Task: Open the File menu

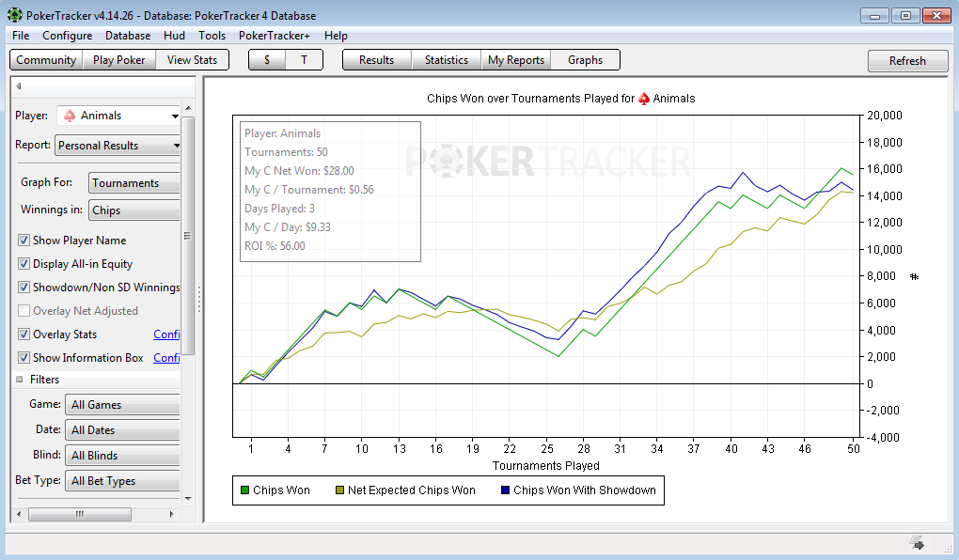Action: click(x=21, y=36)
